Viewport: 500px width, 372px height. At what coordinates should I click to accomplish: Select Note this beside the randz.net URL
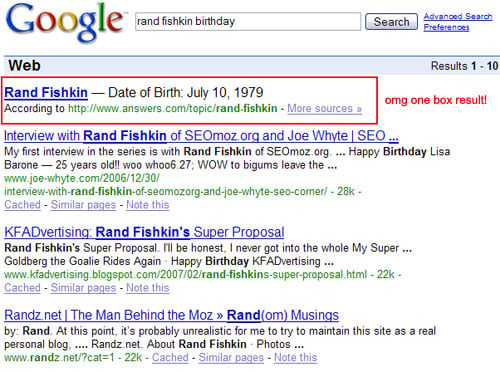coord(295,357)
